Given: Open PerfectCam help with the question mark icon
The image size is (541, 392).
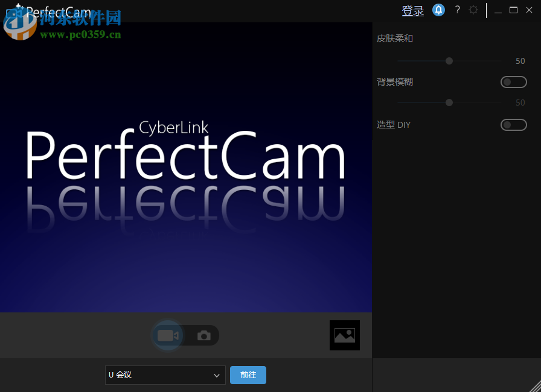Looking at the screenshot, I should 456,10.
